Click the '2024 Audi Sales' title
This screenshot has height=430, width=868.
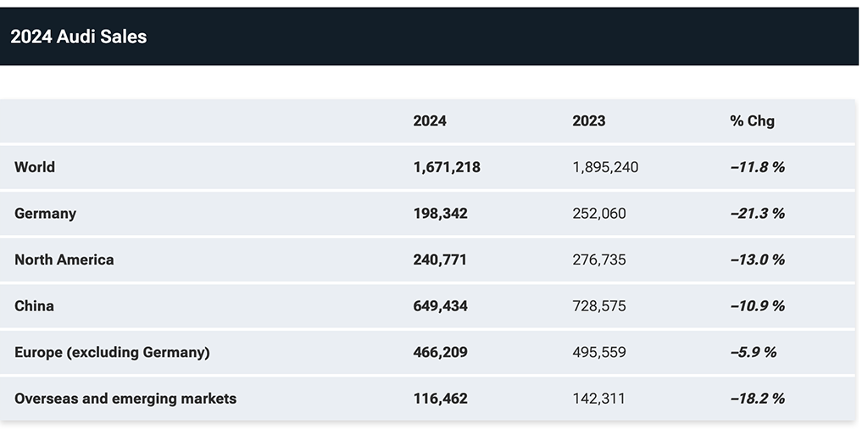79,36
